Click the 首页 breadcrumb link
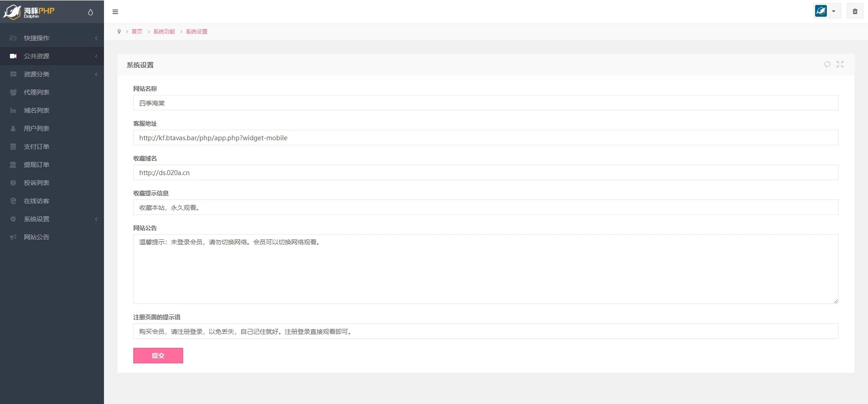The width and height of the screenshot is (868, 404). point(137,32)
